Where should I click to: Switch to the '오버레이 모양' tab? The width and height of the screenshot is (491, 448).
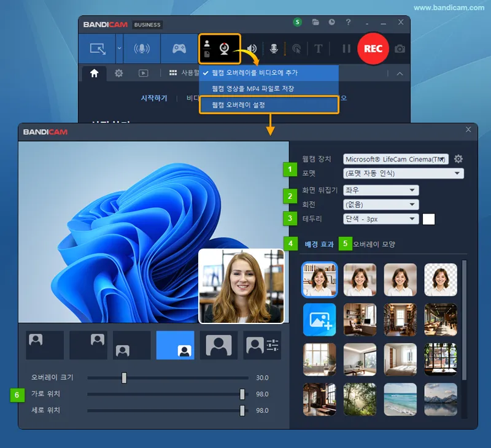(x=374, y=244)
